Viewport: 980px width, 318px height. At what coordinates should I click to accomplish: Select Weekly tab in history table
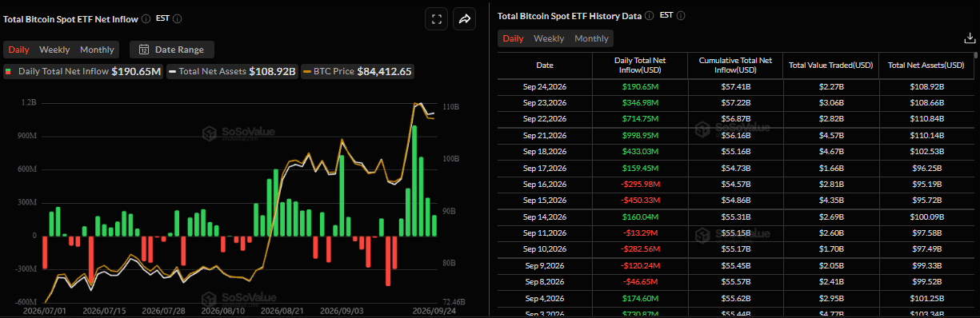(549, 38)
